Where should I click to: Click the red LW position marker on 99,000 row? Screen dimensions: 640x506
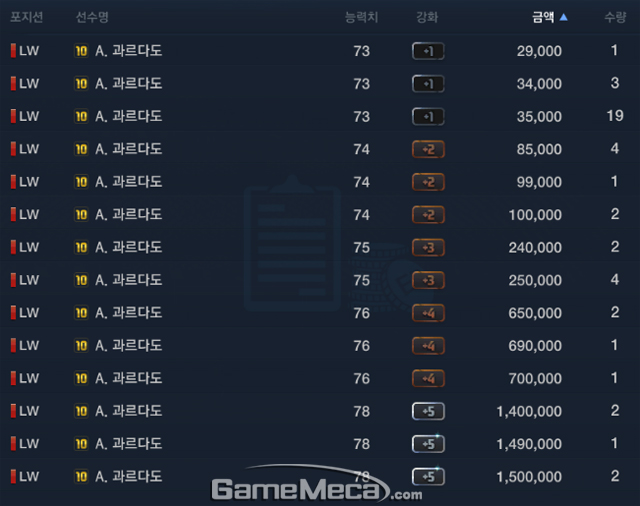pyautogui.click(x=13, y=182)
